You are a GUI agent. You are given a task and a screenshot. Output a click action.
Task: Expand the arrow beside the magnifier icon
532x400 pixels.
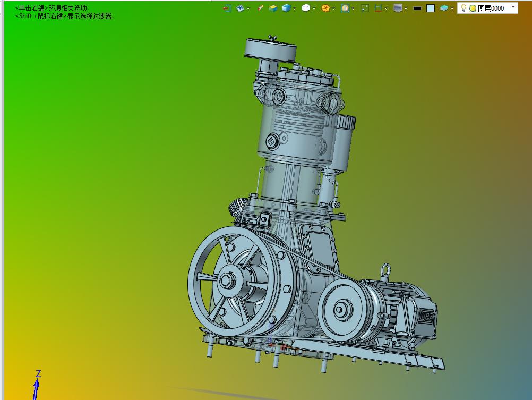[x=354, y=8]
